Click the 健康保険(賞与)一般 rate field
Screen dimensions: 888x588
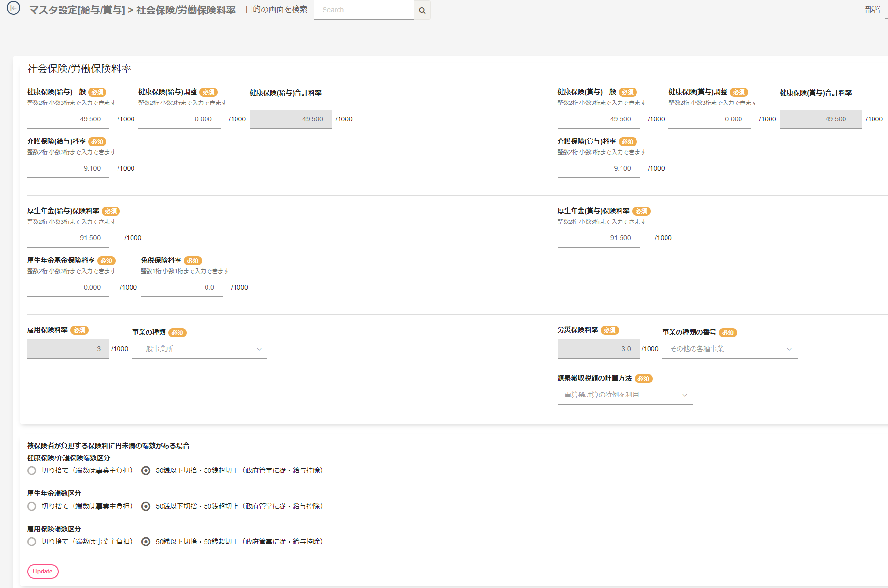point(598,119)
